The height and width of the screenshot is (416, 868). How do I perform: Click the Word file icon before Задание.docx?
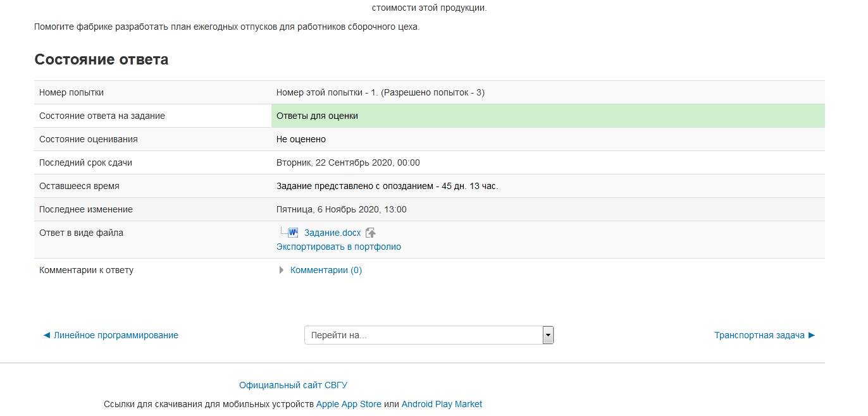pos(292,233)
